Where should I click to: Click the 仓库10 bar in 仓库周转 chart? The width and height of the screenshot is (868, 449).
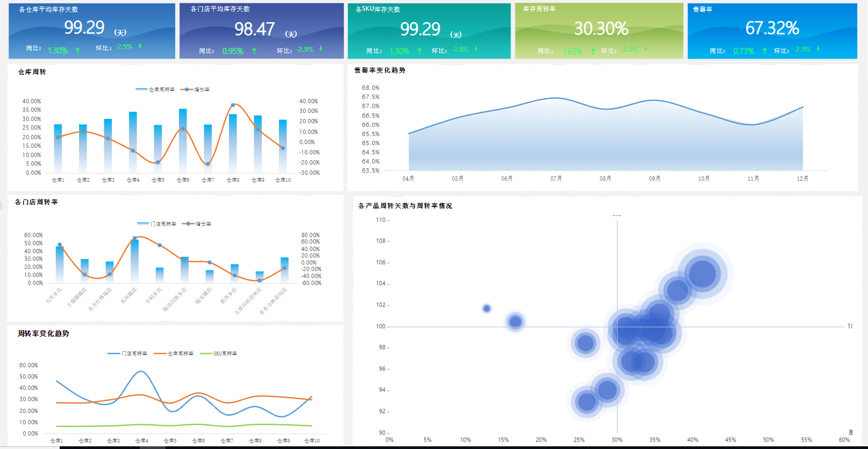pos(283,146)
